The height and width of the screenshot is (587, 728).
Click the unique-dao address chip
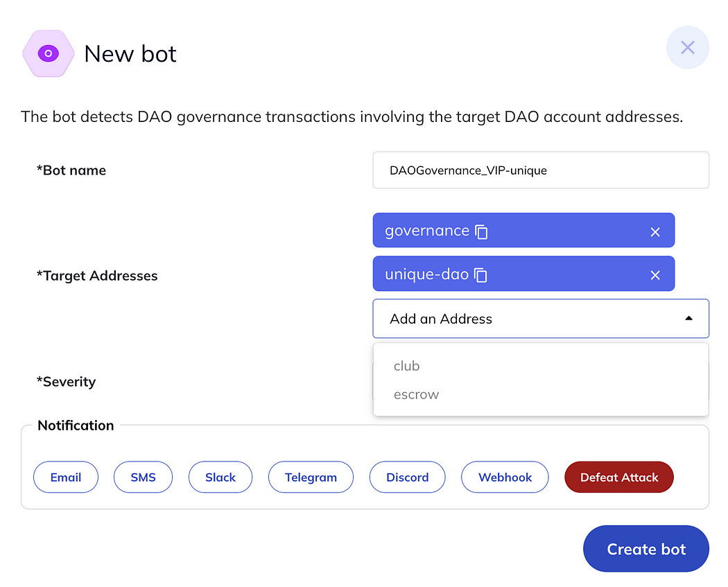(x=523, y=274)
